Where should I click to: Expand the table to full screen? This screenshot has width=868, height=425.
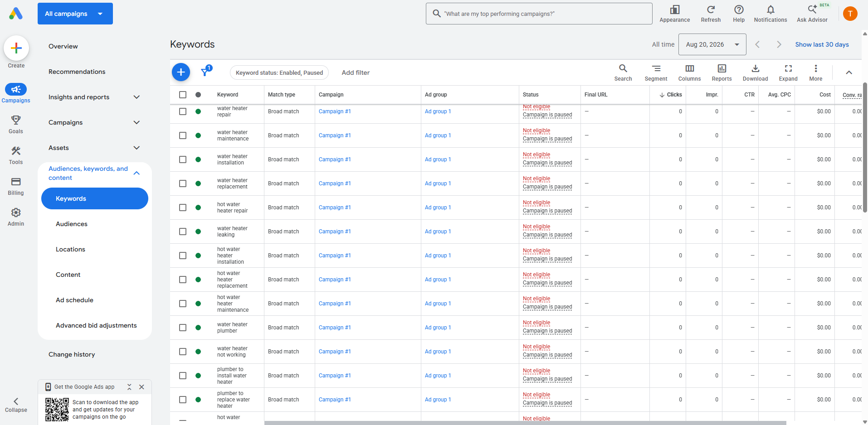[788, 72]
